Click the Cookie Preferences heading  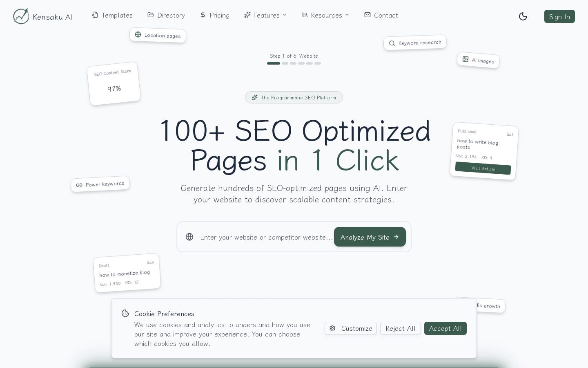(x=164, y=314)
